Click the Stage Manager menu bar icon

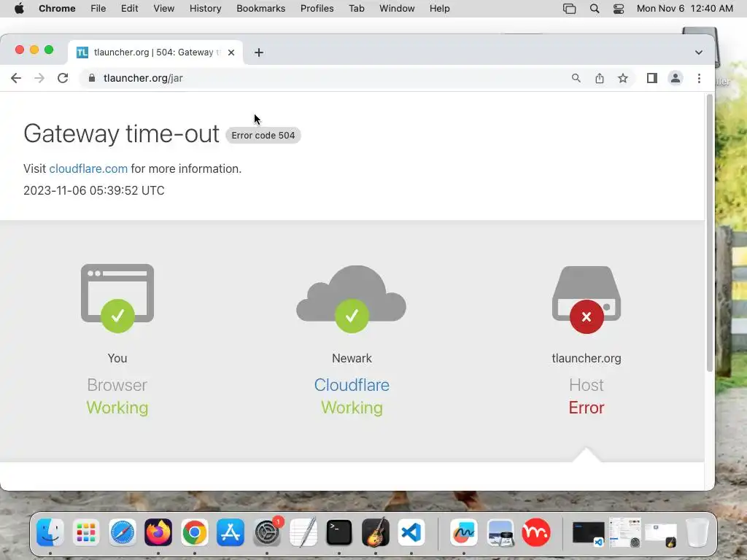(x=569, y=9)
